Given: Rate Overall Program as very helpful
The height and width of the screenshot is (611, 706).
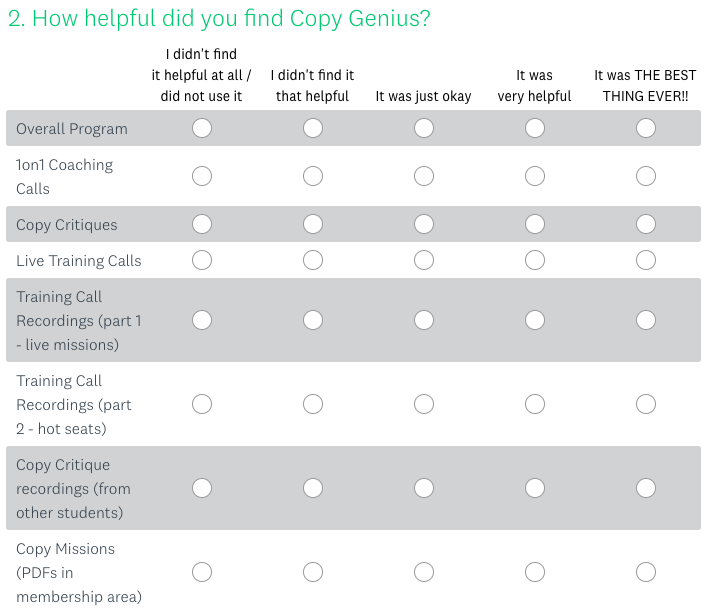Looking at the screenshot, I should (x=534, y=128).
